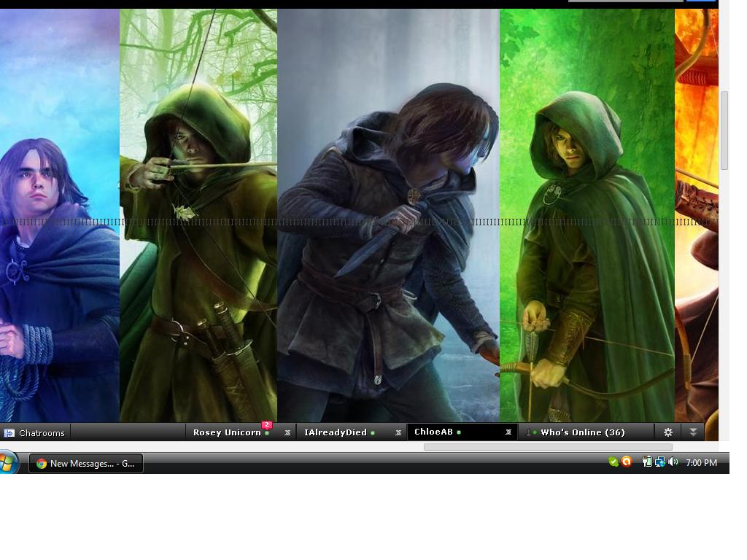Close the IAlreadyDied chat tab
Image resolution: width=747 pixels, height=560 pixels.
[398, 433]
